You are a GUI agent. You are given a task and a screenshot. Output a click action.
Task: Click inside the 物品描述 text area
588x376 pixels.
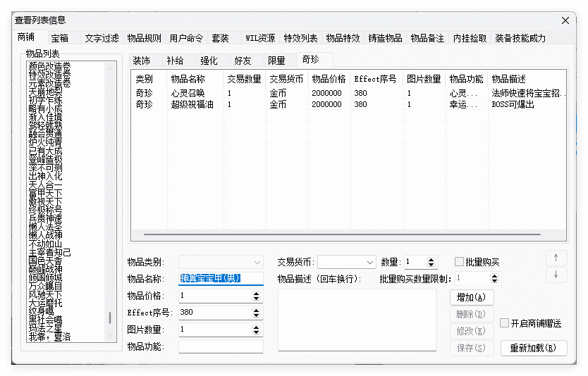point(357,320)
